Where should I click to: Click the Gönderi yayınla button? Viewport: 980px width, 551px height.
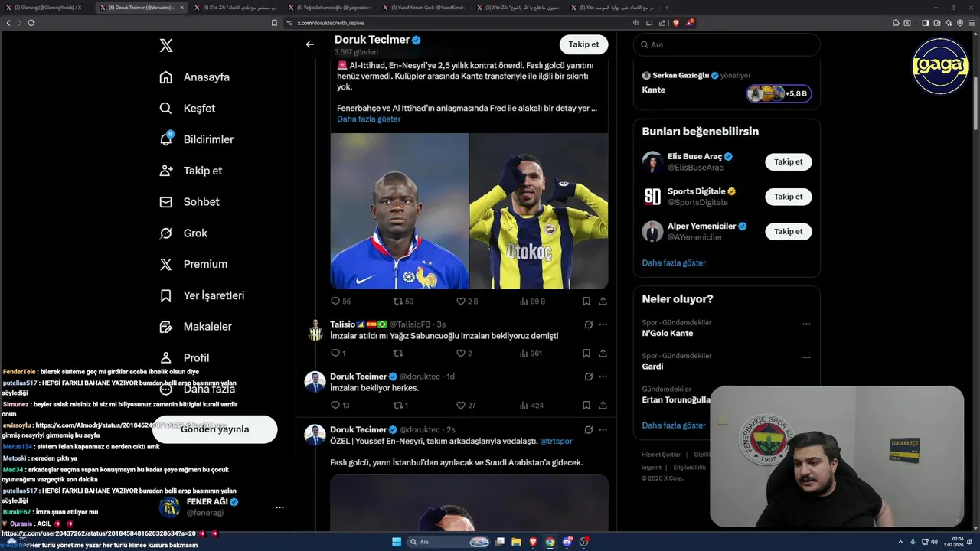(214, 429)
